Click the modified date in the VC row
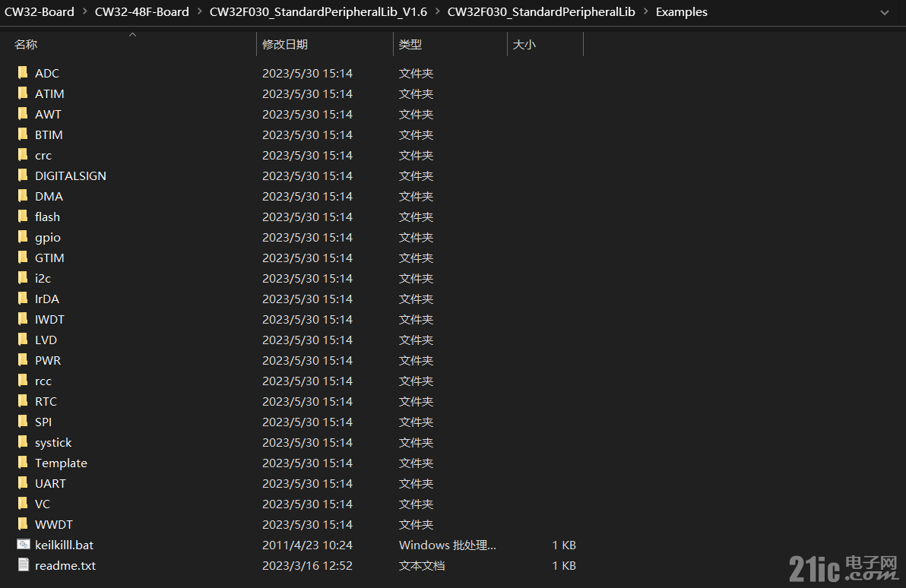906x588 pixels. tap(307, 504)
